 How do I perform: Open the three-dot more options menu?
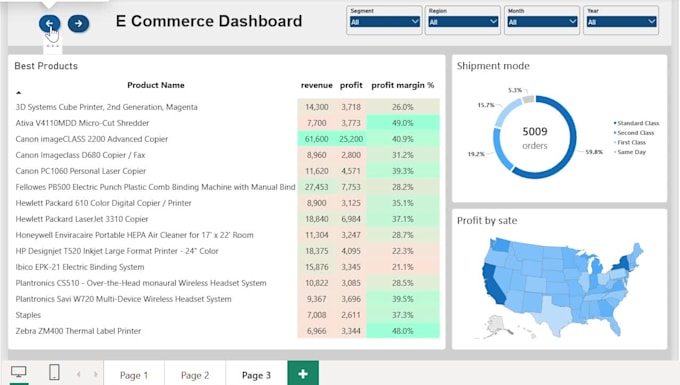52,46
